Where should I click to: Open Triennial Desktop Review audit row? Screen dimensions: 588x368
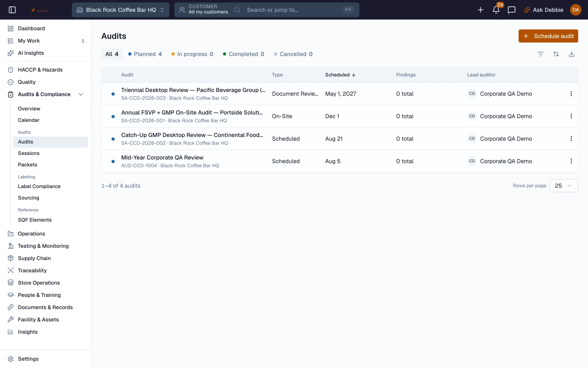click(x=340, y=94)
